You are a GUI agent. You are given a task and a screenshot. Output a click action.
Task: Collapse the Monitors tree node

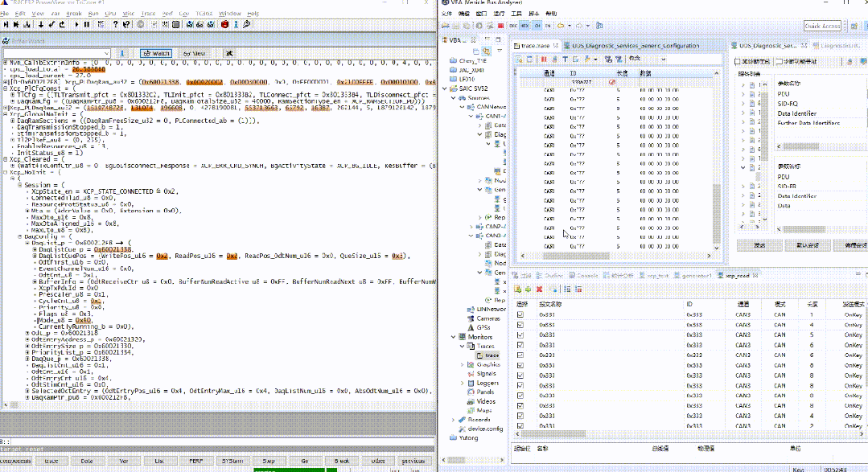coord(454,337)
